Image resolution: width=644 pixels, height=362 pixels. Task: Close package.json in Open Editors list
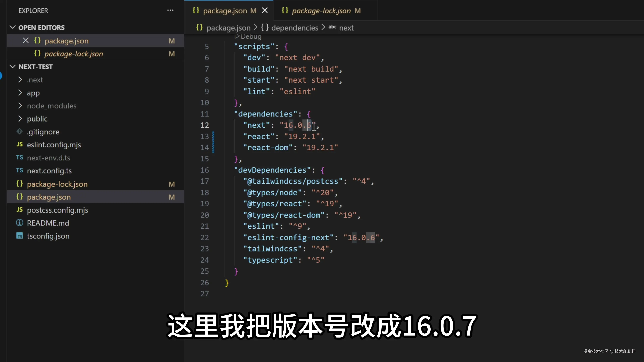25,40
